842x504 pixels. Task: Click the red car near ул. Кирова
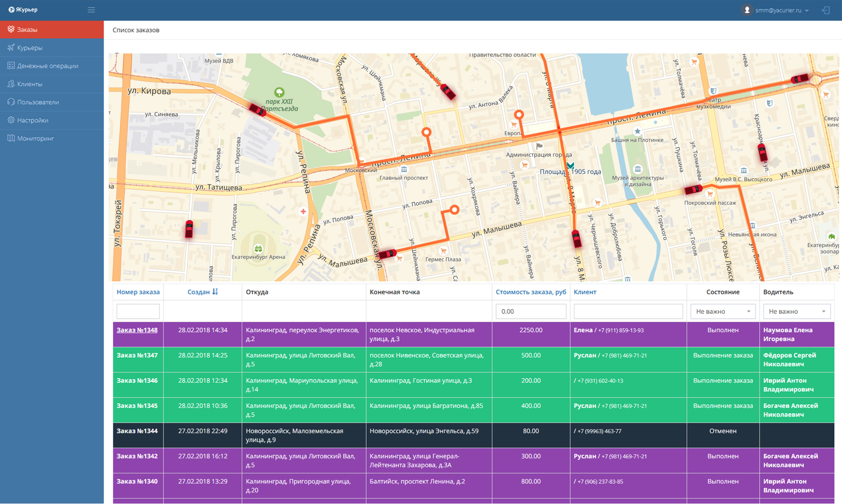pyautogui.click(x=257, y=110)
